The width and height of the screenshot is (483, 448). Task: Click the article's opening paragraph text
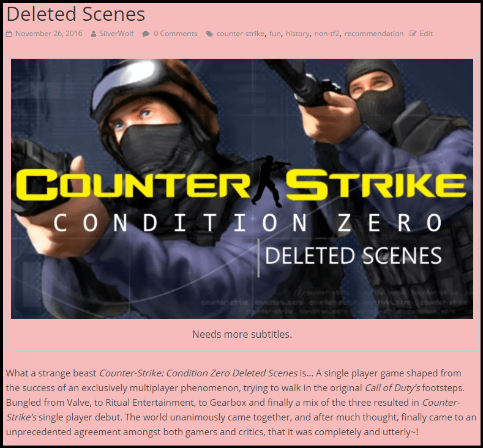tap(241, 403)
